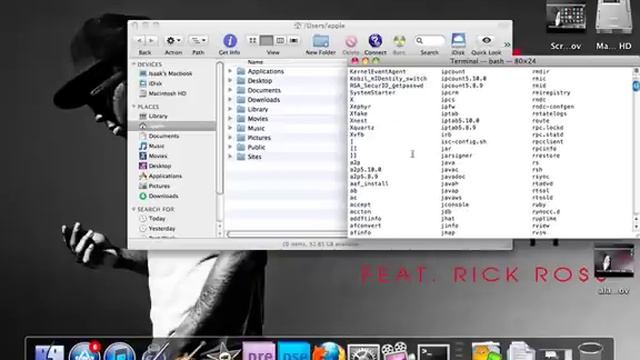Click the Quick Look eye icon
The image size is (640, 360).
coord(486,40)
